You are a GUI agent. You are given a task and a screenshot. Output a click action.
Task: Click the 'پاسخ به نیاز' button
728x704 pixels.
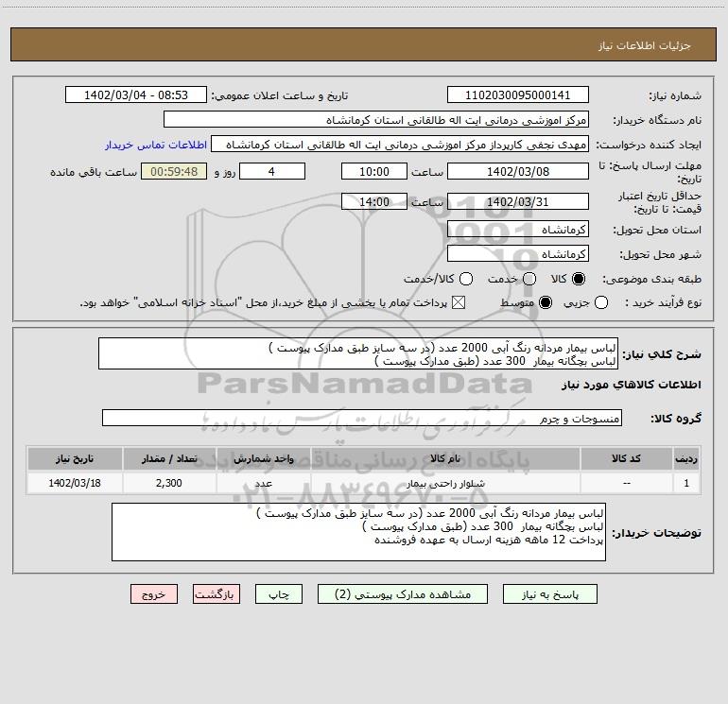[549, 594]
